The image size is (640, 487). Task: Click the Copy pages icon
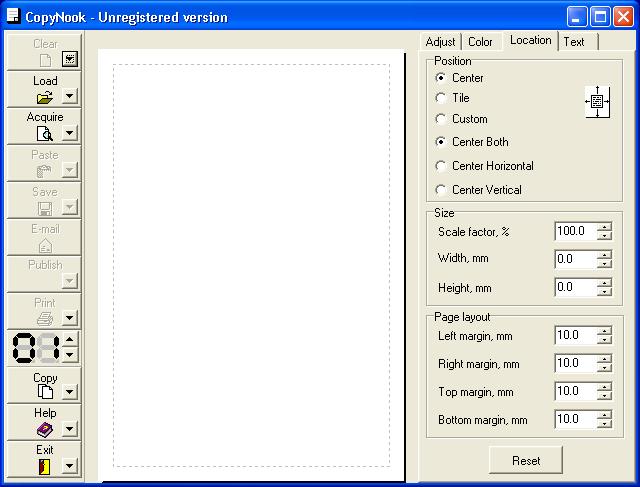pyautogui.click(x=45, y=392)
